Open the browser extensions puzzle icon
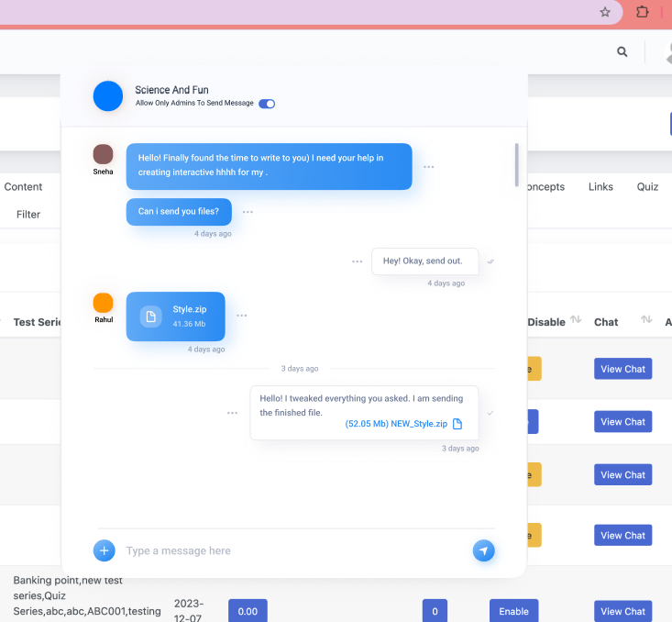This screenshot has width=672, height=622. pyautogui.click(x=643, y=12)
